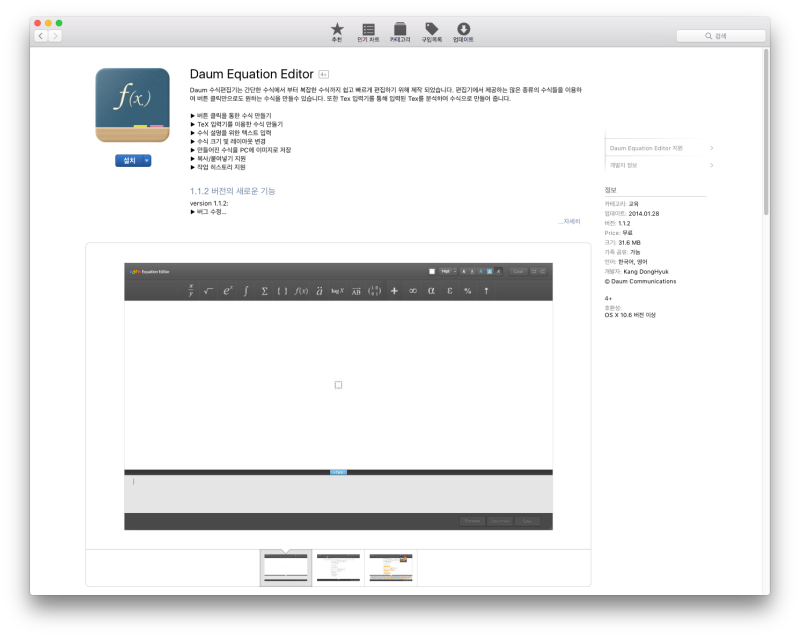The width and height of the screenshot is (800, 638).
Task: Click the chevron next to 개발자 정보
Action: point(711,165)
